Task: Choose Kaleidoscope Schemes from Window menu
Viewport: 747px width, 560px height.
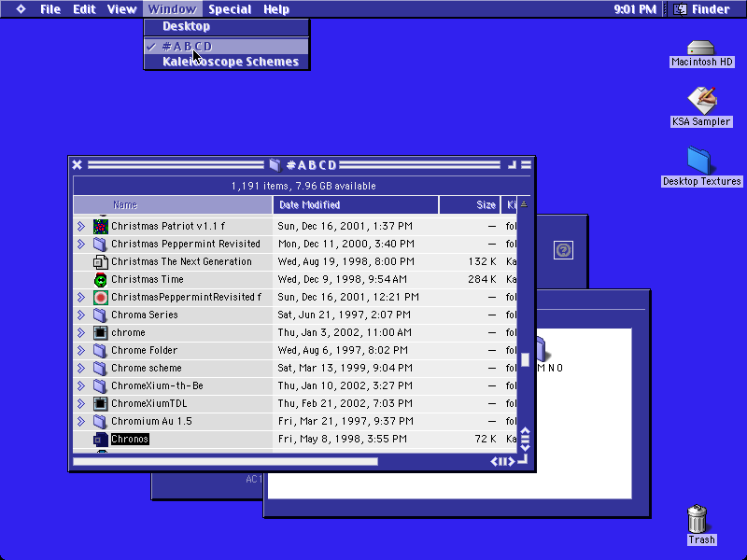Action: [x=227, y=62]
